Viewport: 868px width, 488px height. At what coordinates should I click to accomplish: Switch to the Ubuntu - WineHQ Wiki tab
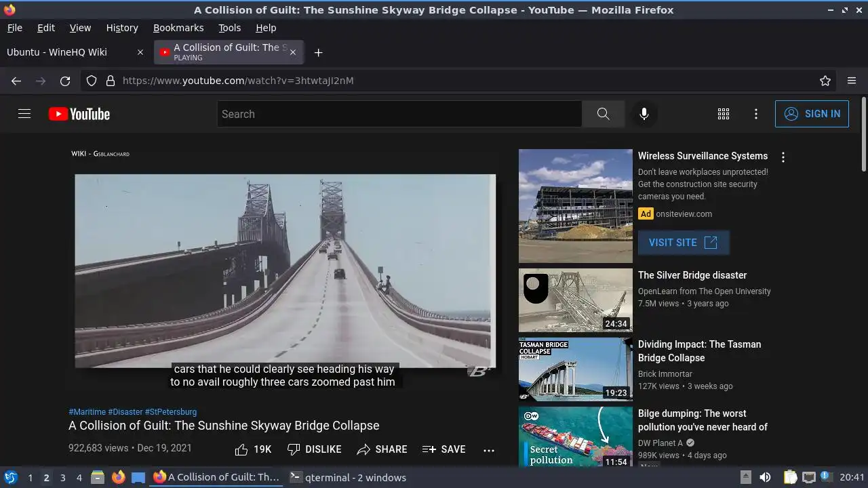click(x=75, y=52)
